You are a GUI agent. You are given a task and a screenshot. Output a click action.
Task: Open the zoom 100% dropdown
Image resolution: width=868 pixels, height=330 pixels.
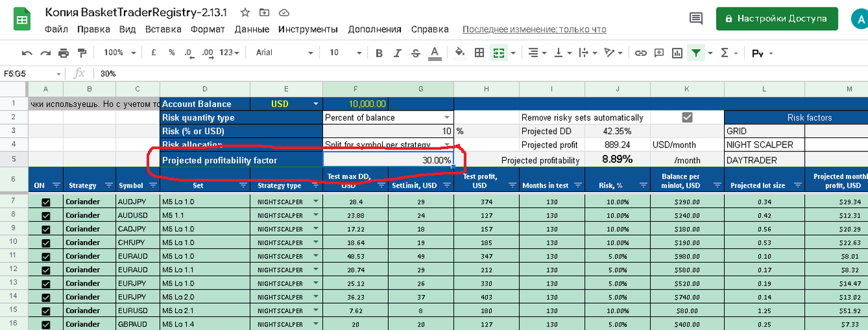click(x=120, y=53)
